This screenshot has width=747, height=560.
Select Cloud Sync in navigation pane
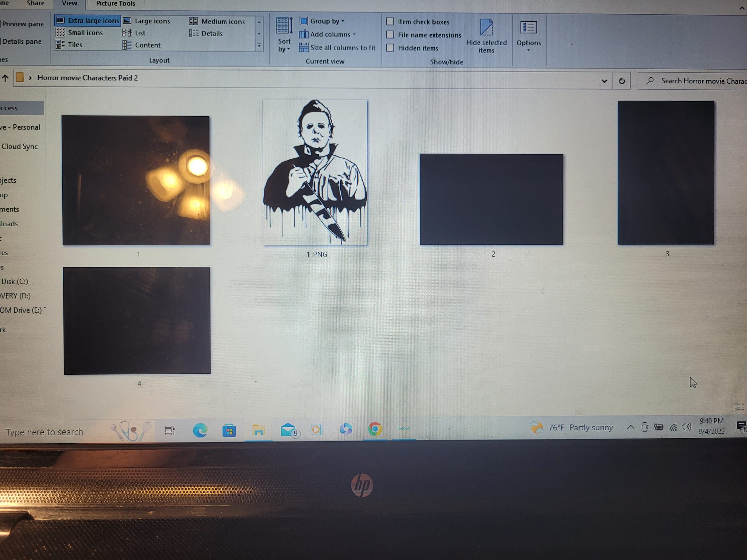point(20,147)
